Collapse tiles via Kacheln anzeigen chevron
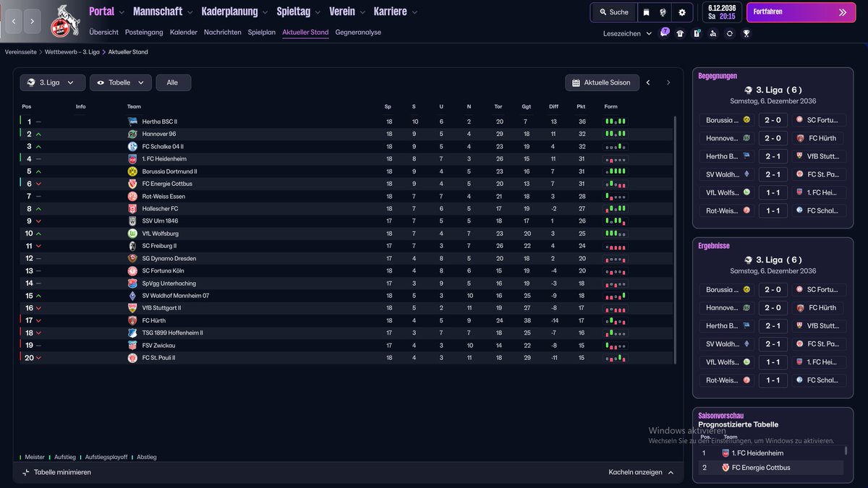This screenshot has width=868, height=488. (x=671, y=472)
